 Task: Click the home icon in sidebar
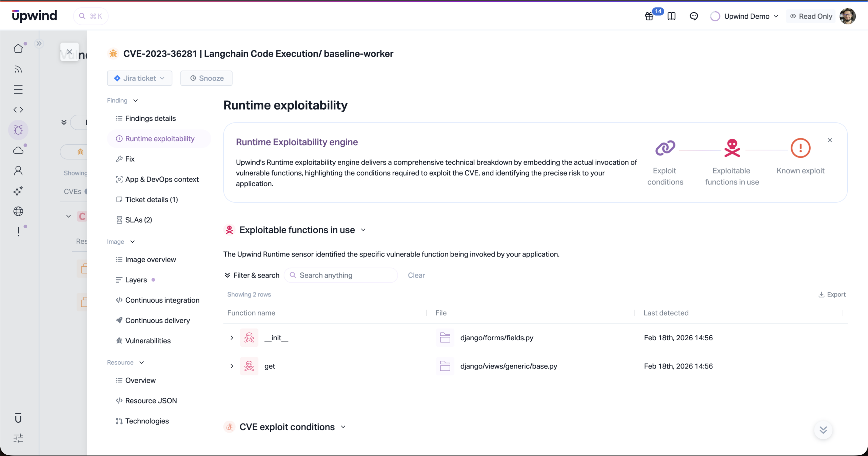[x=18, y=49]
